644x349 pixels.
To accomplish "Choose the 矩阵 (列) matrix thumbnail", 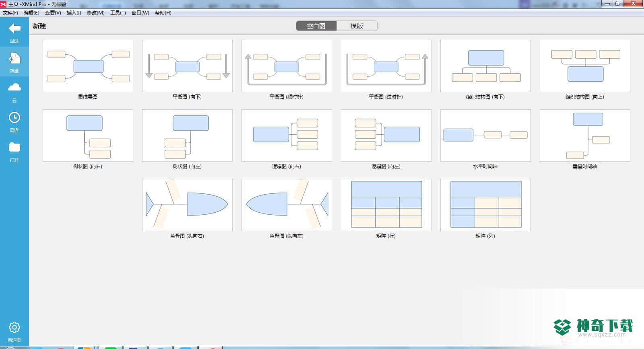I will point(485,205).
